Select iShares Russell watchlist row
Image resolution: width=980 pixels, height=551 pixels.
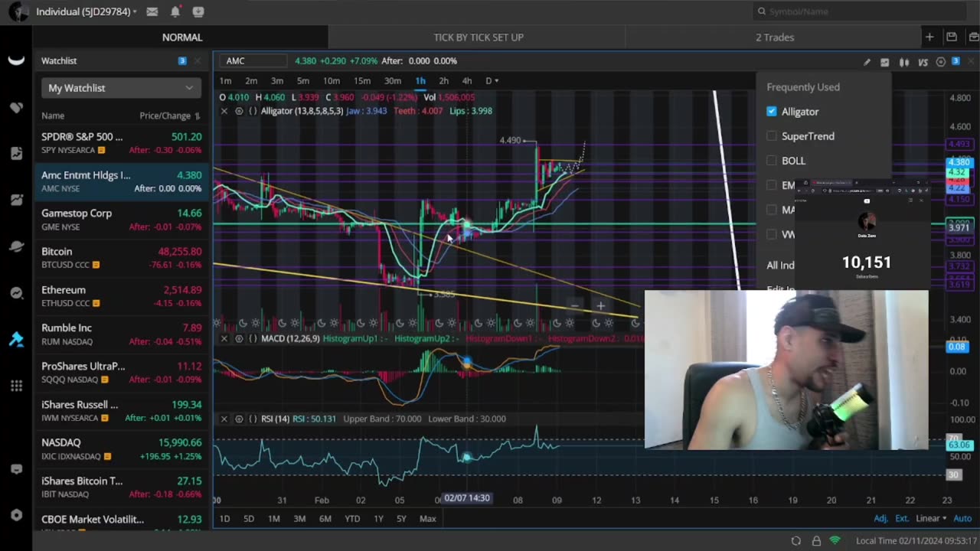tap(121, 411)
